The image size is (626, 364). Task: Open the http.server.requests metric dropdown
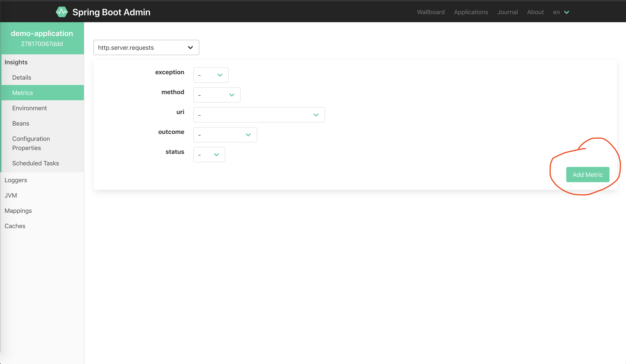(146, 47)
